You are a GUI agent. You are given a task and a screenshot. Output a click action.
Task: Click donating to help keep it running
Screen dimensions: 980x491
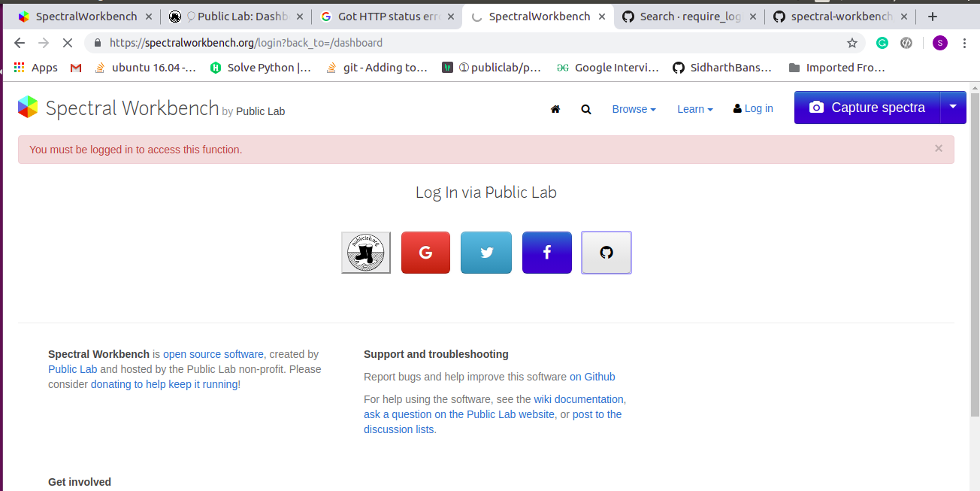(x=165, y=384)
